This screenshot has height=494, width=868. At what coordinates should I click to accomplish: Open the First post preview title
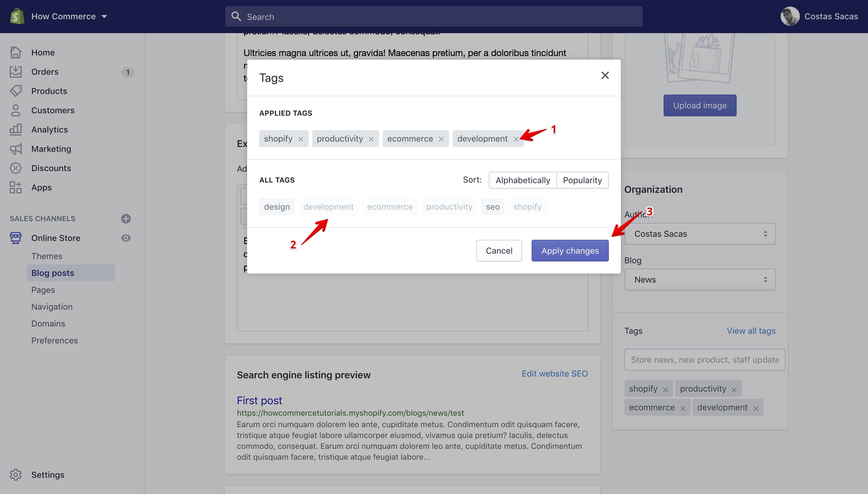[259, 400]
